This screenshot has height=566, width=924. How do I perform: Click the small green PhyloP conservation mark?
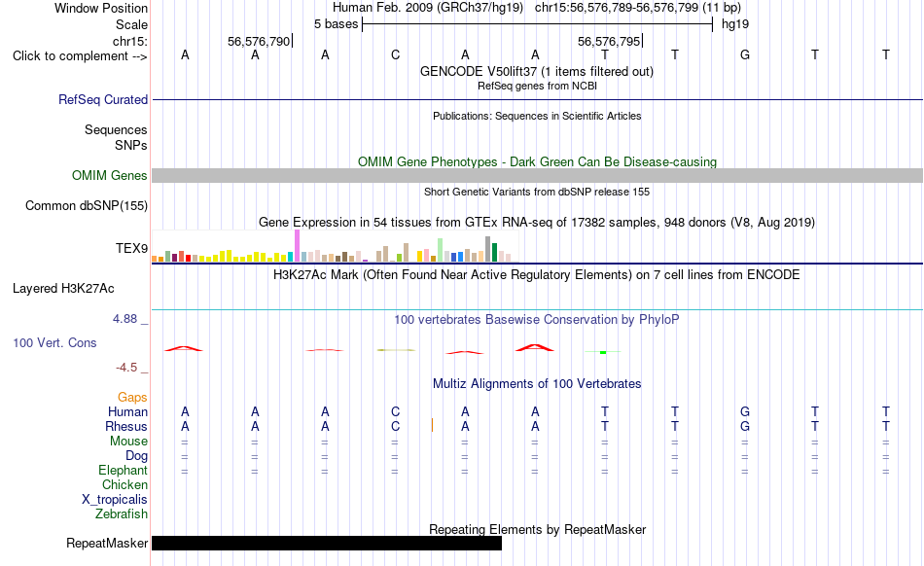603,352
